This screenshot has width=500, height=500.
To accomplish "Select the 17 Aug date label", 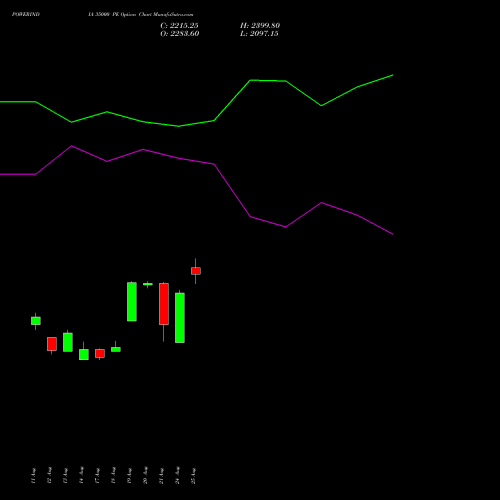I will click(x=97, y=475).
